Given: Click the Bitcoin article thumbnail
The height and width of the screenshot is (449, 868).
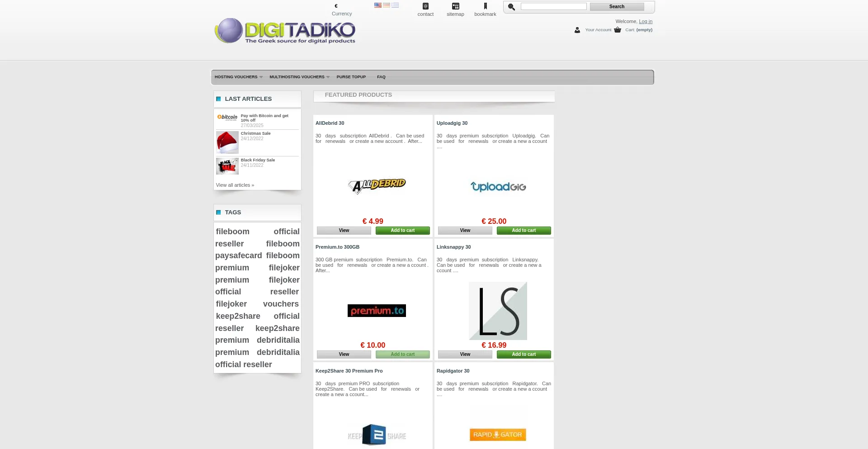Looking at the screenshot, I should tap(227, 118).
